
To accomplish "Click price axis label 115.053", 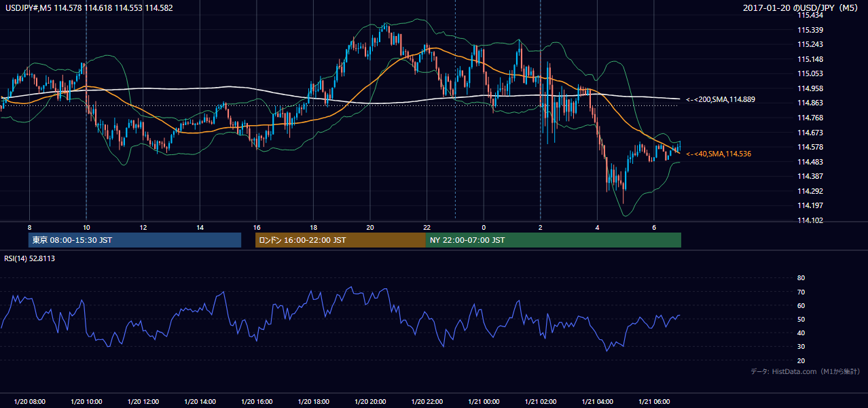I will coord(810,73).
